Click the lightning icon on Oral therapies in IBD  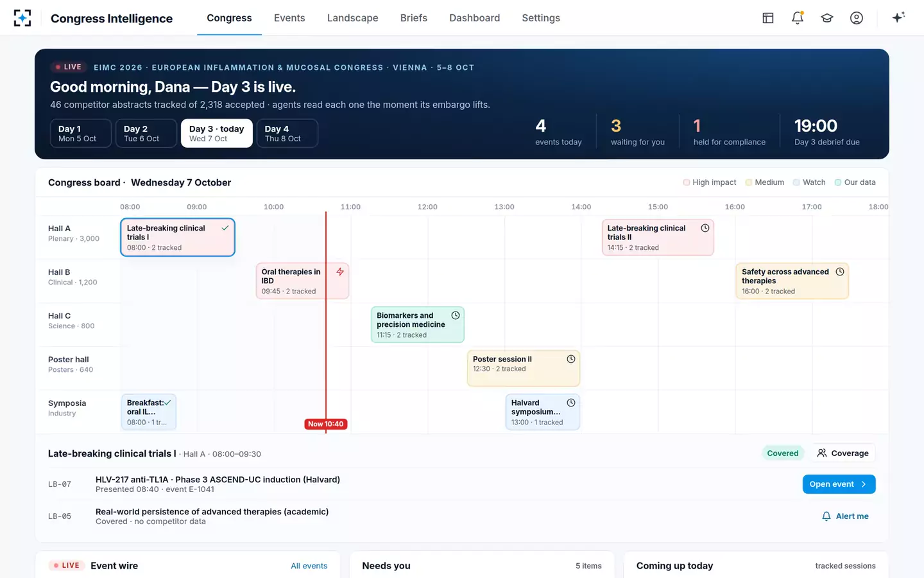[x=340, y=272]
